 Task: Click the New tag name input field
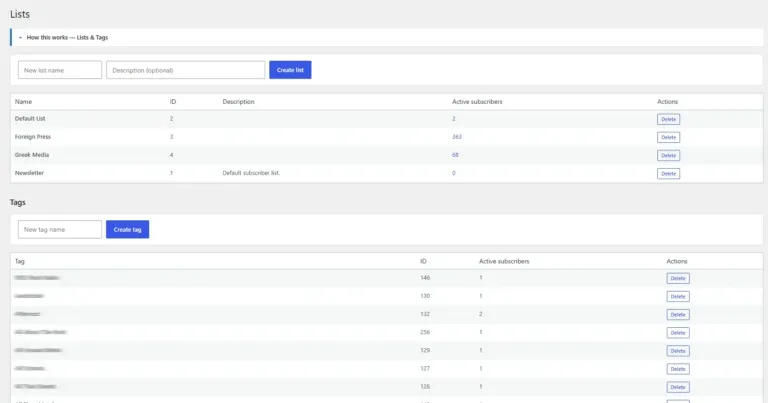coord(60,229)
